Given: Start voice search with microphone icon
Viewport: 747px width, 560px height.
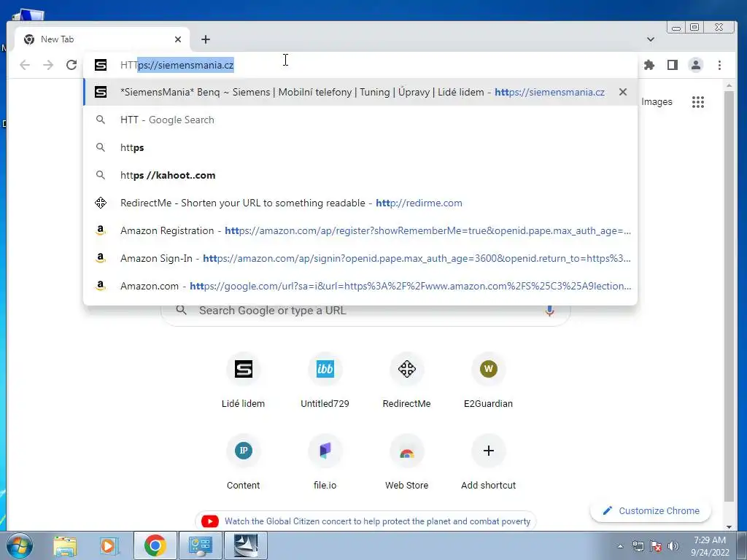Looking at the screenshot, I should tap(549, 311).
